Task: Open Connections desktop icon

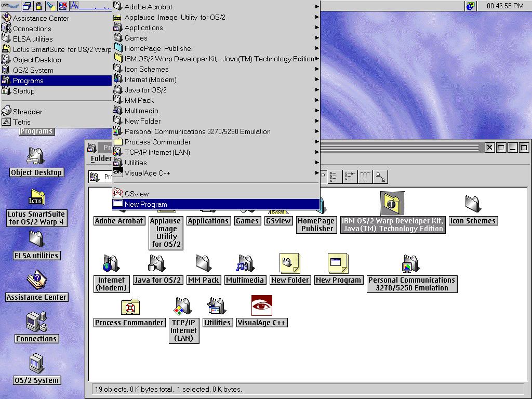Action: [37, 322]
